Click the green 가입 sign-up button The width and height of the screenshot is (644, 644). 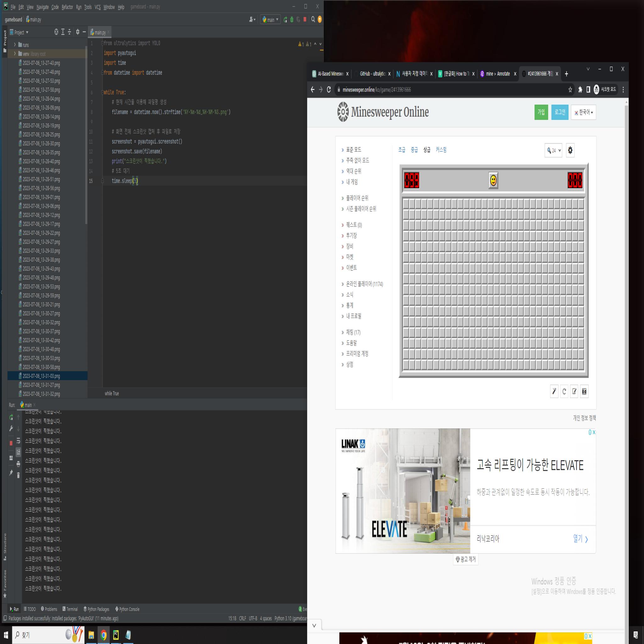pos(541,112)
